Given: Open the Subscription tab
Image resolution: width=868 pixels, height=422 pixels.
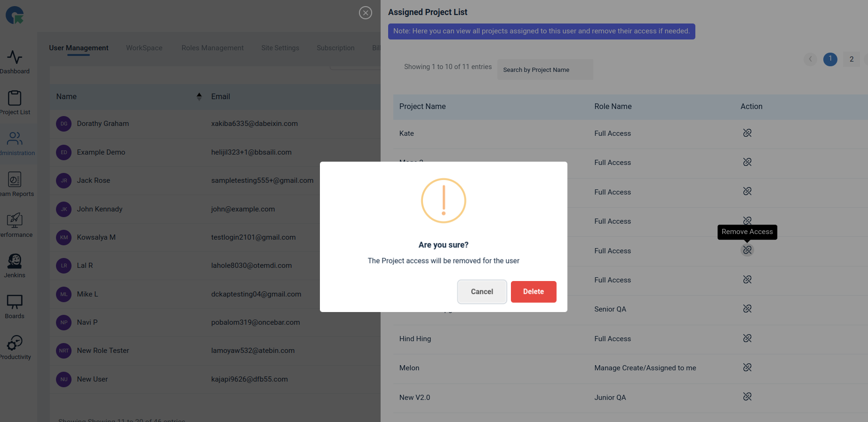Looking at the screenshot, I should pyautogui.click(x=335, y=48).
